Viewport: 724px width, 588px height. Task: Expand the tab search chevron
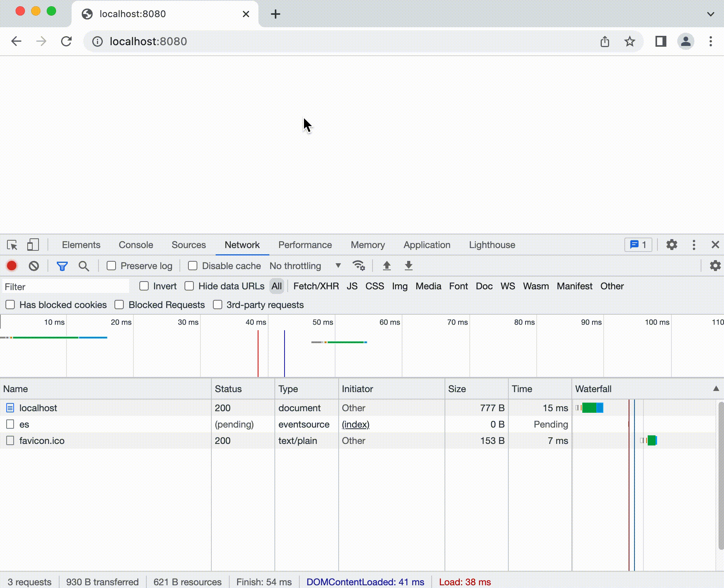711,14
